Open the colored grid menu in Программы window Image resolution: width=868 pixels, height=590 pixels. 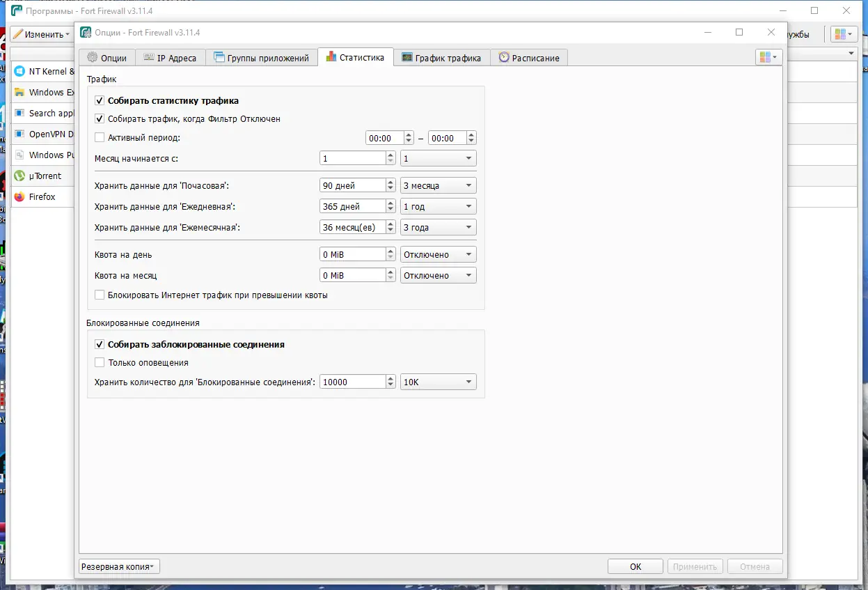coord(844,34)
